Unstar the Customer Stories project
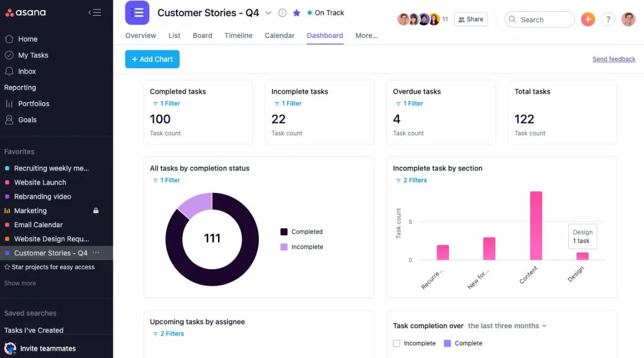This screenshot has width=644, height=358. click(x=296, y=13)
